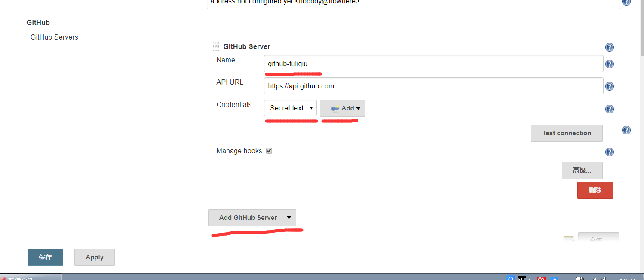Grab the GitHub Server drag handle icon
The height and width of the screenshot is (280, 644).
pos(216,46)
